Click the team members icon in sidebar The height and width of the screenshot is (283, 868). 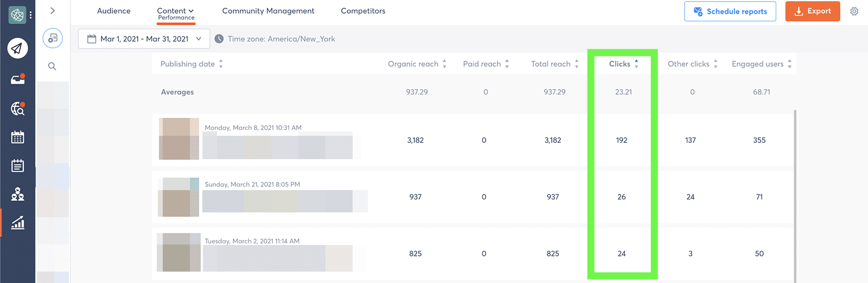[17, 194]
